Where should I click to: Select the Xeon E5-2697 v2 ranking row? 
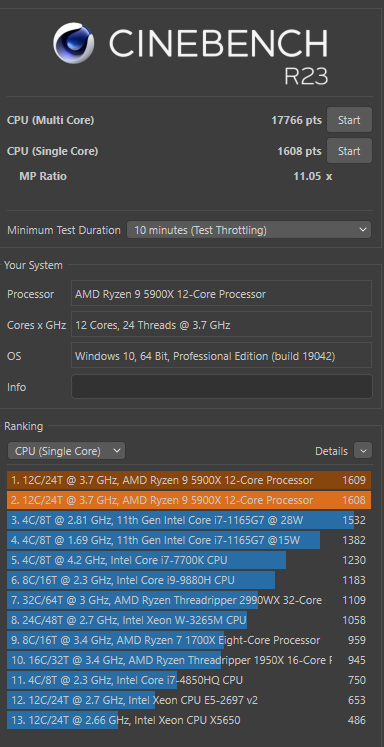189,700
